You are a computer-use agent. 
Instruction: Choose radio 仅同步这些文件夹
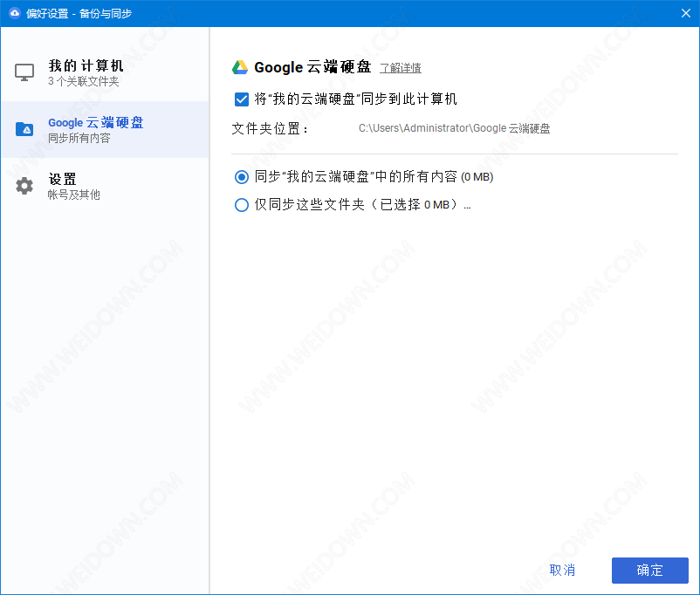[x=242, y=205]
